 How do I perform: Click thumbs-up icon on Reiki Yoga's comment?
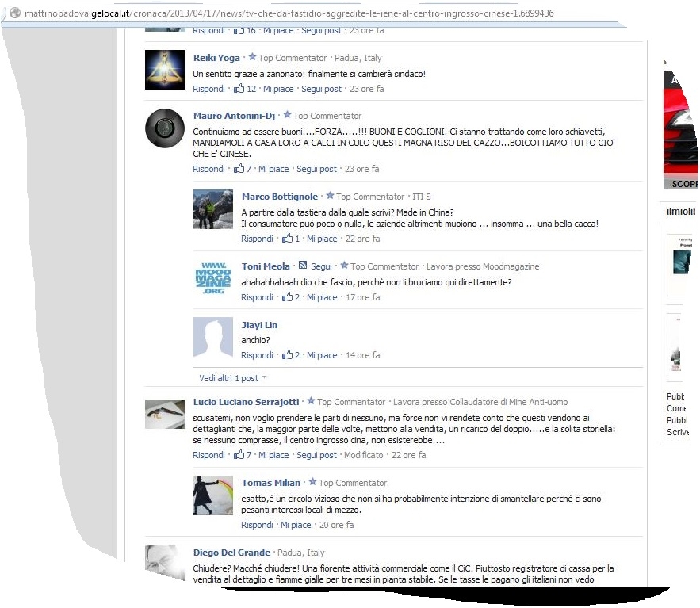(x=239, y=89)
